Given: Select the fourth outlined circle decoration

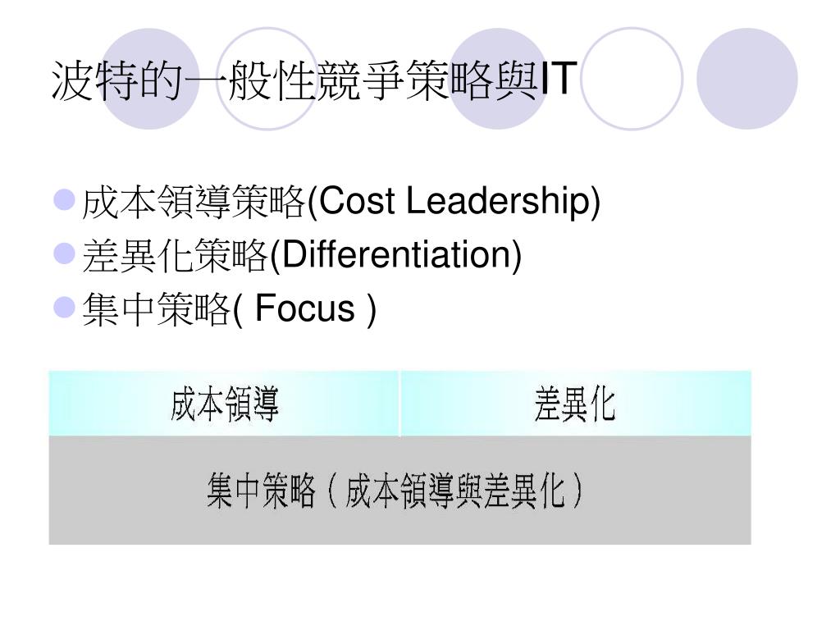Looking at the screenshot, I should [x=632, y=79].
